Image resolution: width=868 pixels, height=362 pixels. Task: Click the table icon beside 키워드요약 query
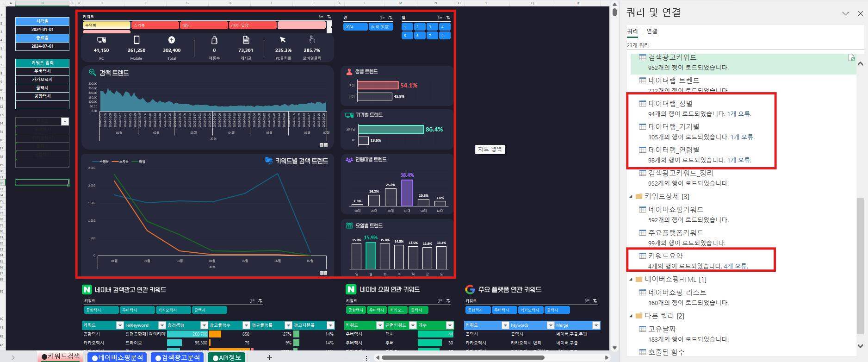click(x=642, y=256)
